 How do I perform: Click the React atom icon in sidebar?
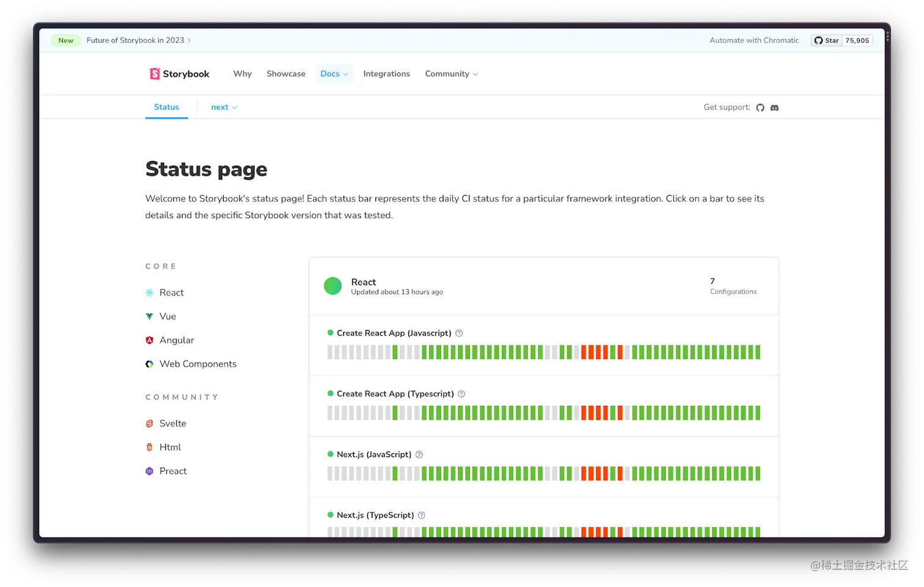pos(149,293)
